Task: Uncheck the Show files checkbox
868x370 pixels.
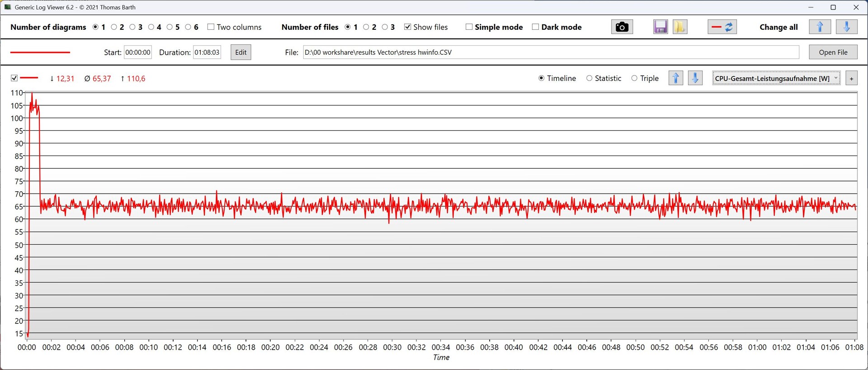Action: 407,27
